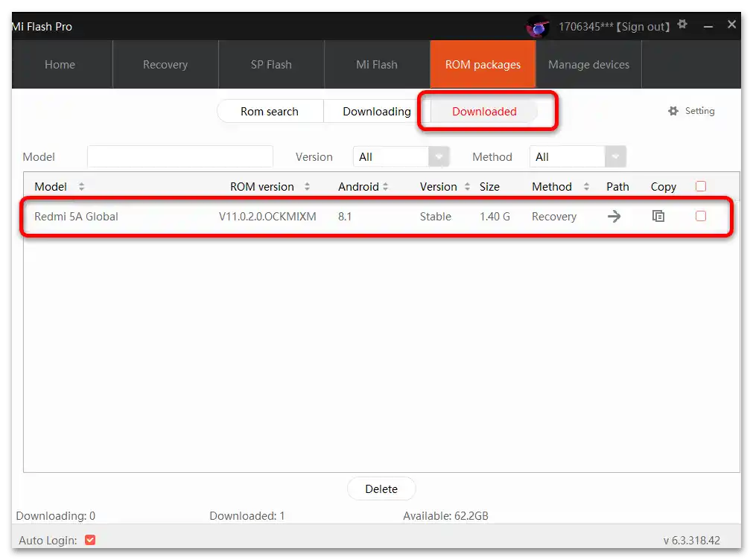This screenshot has height=560, width=753.
Task: Sort by Model column arrows
Action: click(82, 186)
